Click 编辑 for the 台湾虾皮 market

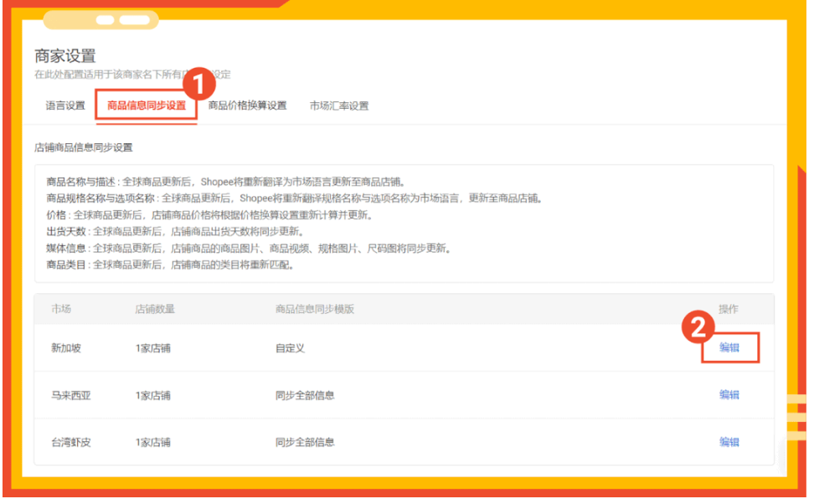(x=729, y=442)
